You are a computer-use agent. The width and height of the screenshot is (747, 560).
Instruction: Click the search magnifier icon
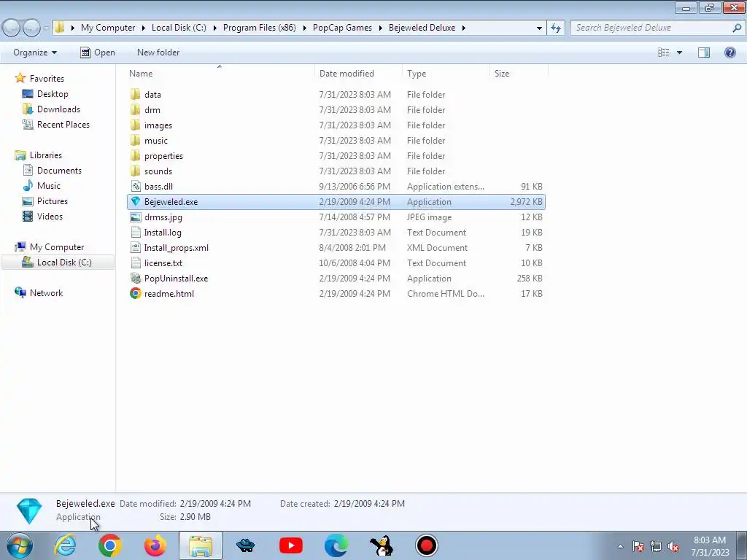[737, 28]
